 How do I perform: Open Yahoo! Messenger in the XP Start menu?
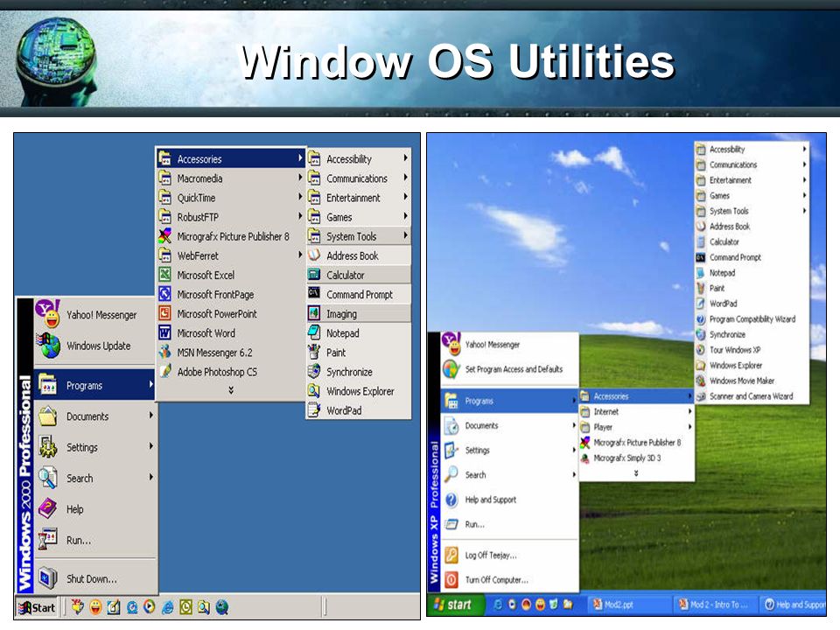point(509,345)
